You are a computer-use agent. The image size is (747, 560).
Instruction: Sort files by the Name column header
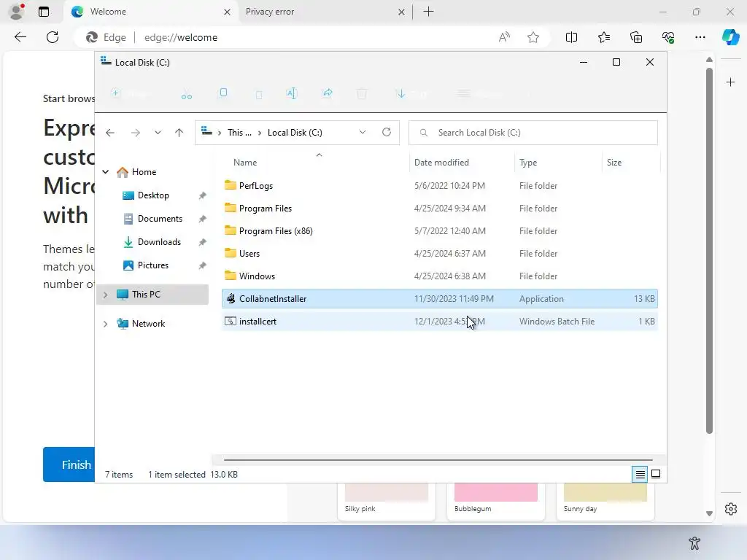[245, 163]
